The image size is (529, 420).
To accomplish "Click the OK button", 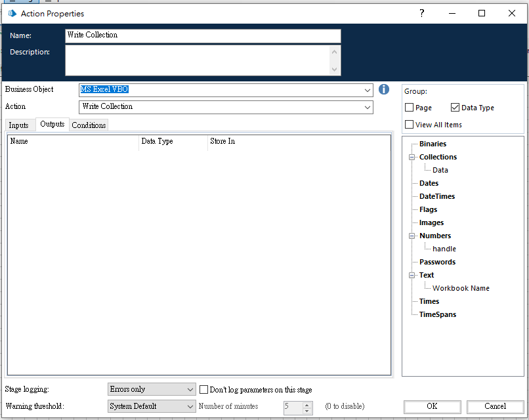I will (x=432, y=406).
